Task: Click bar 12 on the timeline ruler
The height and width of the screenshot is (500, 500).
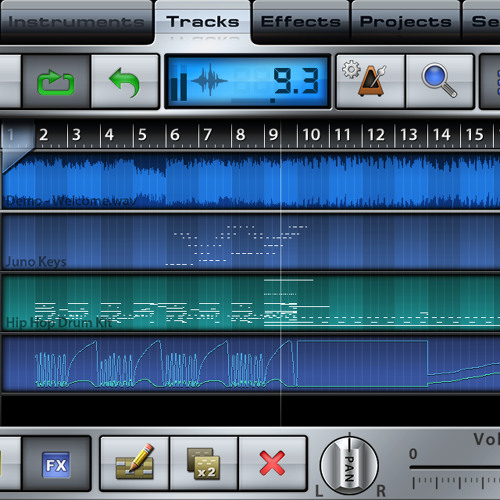Action: (378, 135)
